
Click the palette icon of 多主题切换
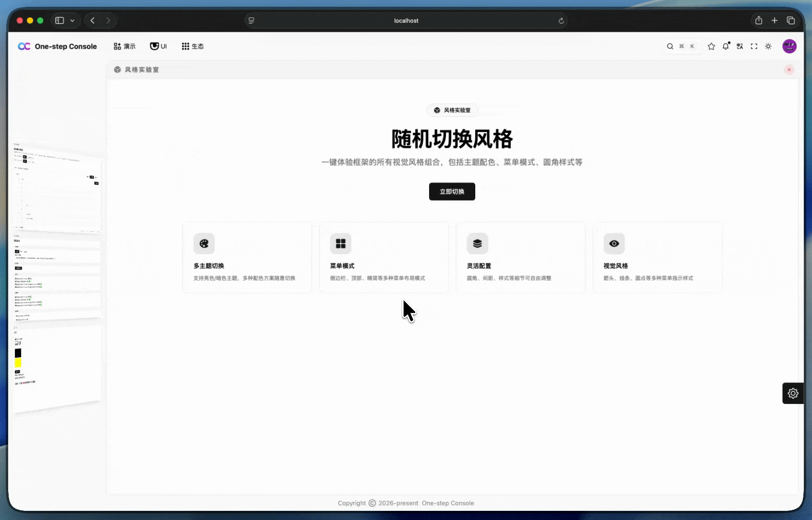pos(204,244)
